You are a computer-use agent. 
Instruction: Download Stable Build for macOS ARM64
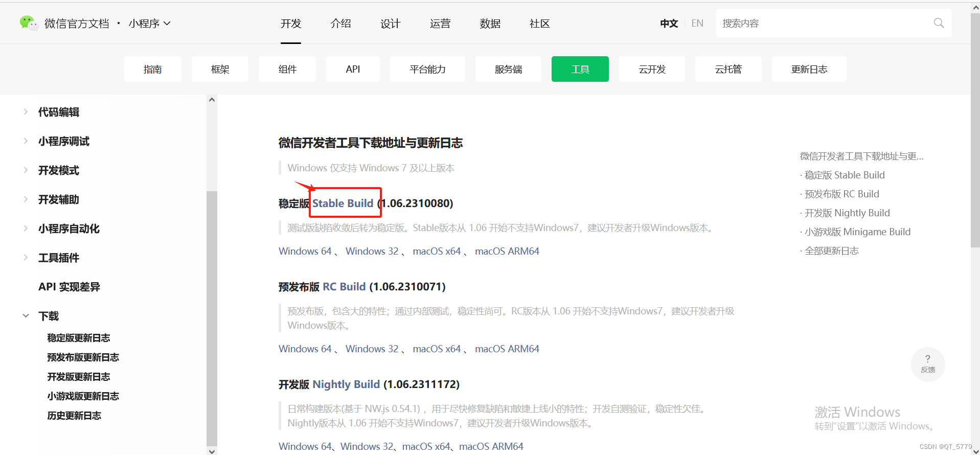coord(507,251)
